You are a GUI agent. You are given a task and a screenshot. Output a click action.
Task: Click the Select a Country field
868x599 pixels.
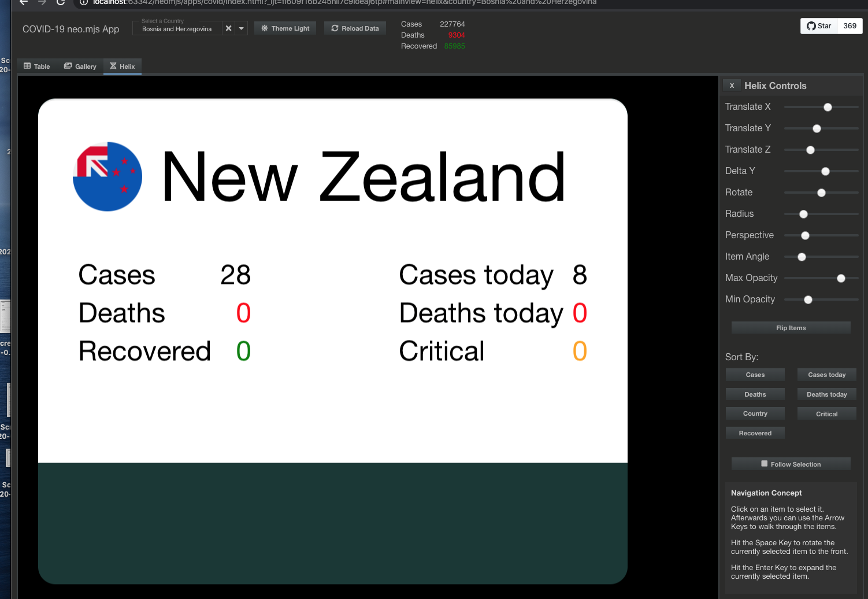point(177,28)
